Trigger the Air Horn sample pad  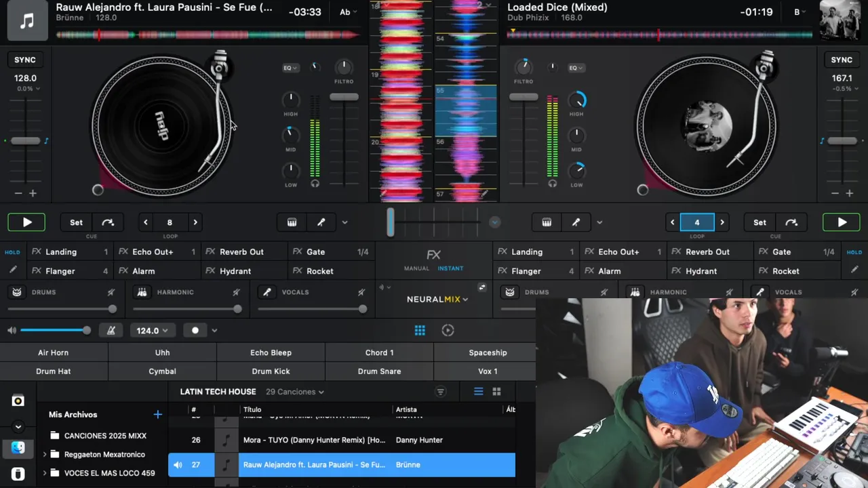[x=54, y=352]
